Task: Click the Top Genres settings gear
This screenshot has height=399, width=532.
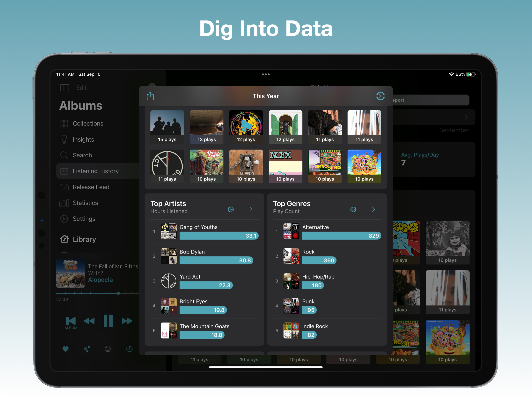Action: tap(353, 209)
